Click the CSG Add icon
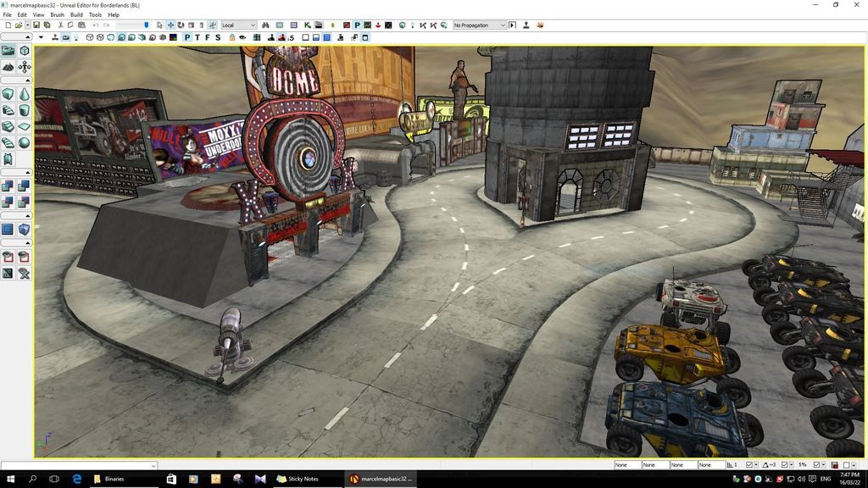This screenshot has width=868, height=488. tap(7, 186)
